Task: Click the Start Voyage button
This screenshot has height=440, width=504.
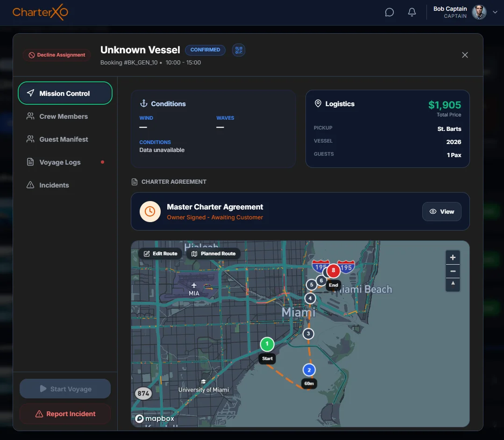Action: (65, 389)
